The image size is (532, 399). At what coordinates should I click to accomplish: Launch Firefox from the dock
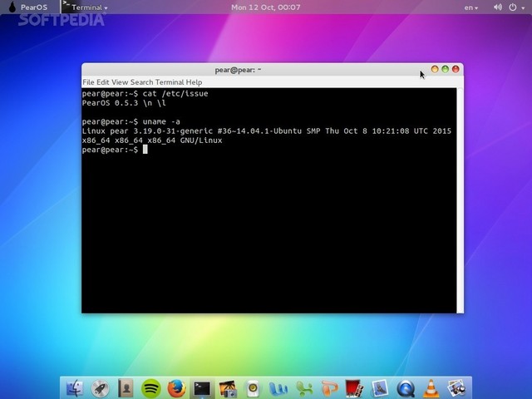click(x=175, y=387)
